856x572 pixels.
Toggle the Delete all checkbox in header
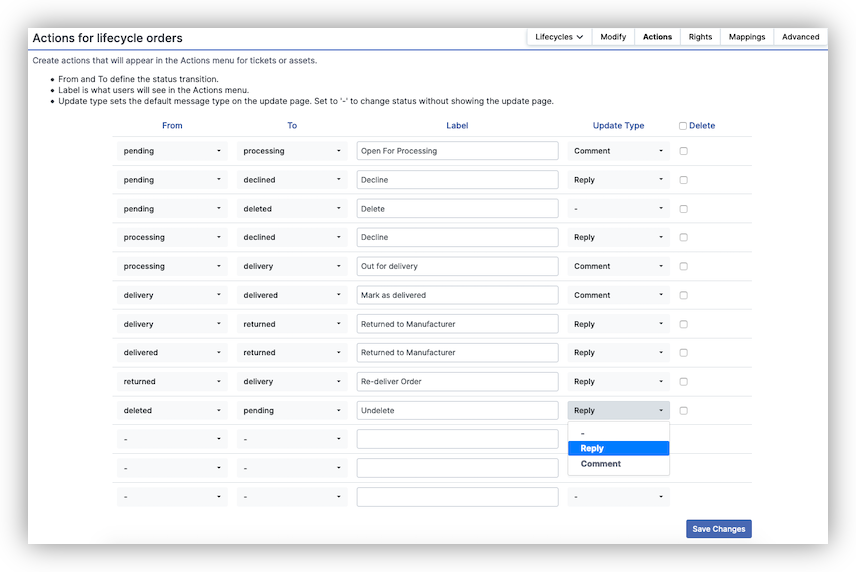tap(683, 126)
